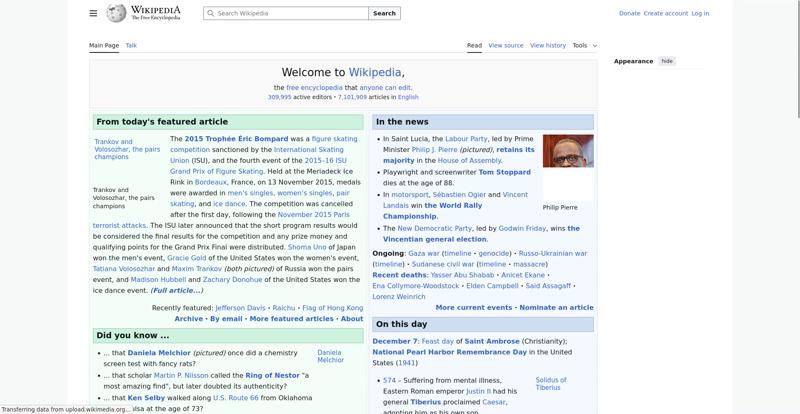
Task: Switch to the Talk tab
Action: (x=131, y=45)
